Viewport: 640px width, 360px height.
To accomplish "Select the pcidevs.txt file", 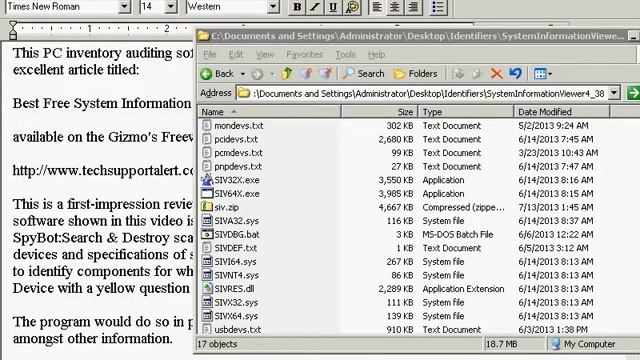I will 236,139.
